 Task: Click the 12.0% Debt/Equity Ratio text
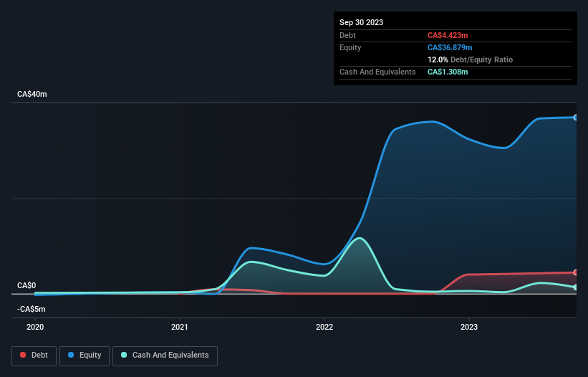[471, 59]
